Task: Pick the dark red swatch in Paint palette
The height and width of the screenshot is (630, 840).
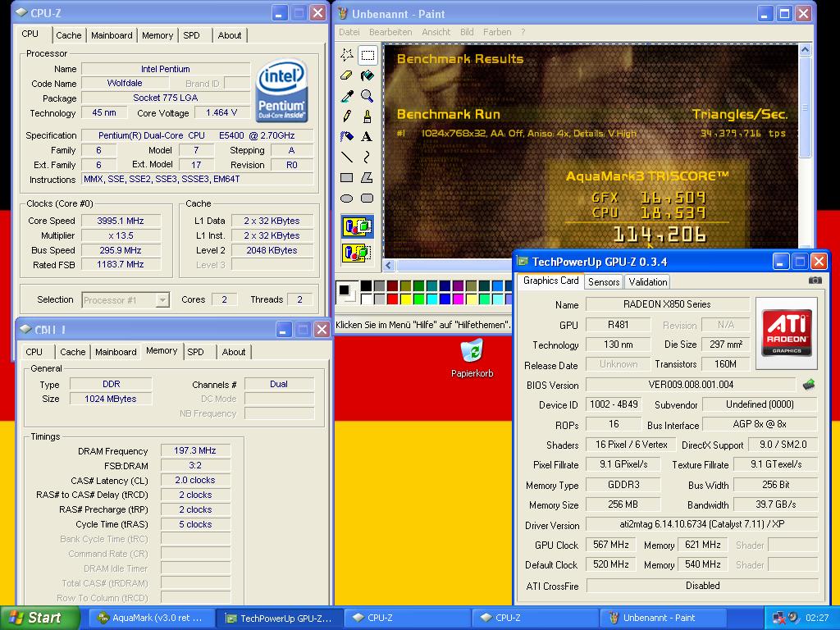Action: tap(393, 286)
